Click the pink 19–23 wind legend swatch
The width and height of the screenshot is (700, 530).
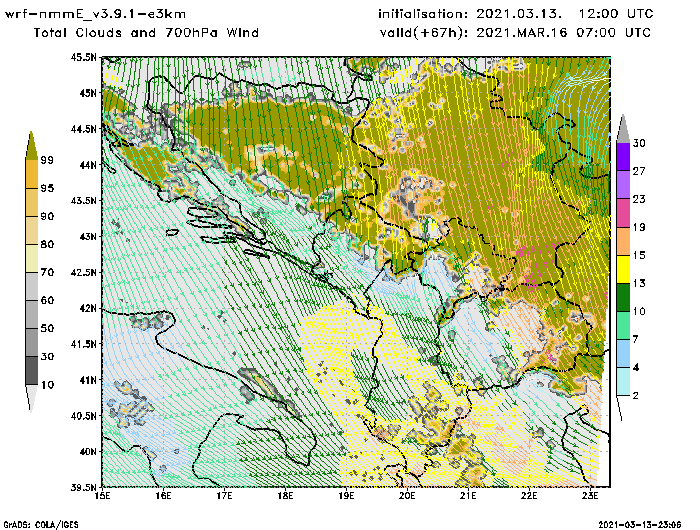(x=623, y=213)
